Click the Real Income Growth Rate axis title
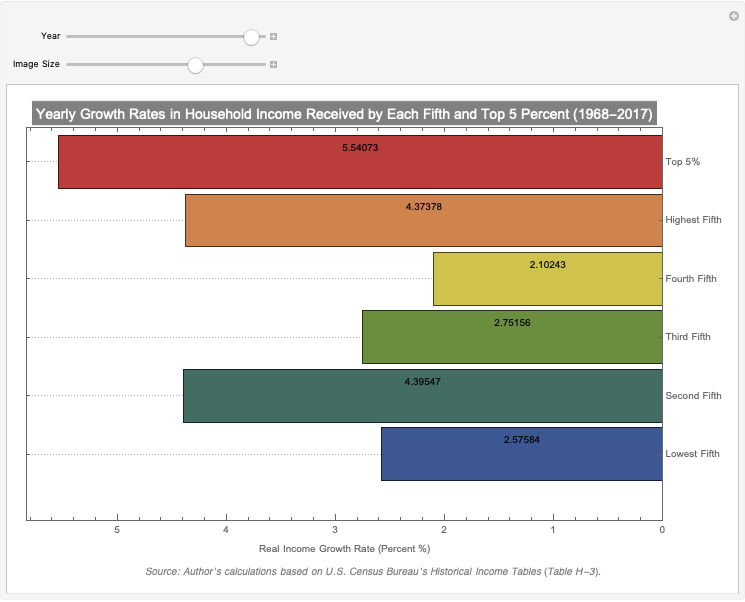745x602 pixels. tap(344, 549)
